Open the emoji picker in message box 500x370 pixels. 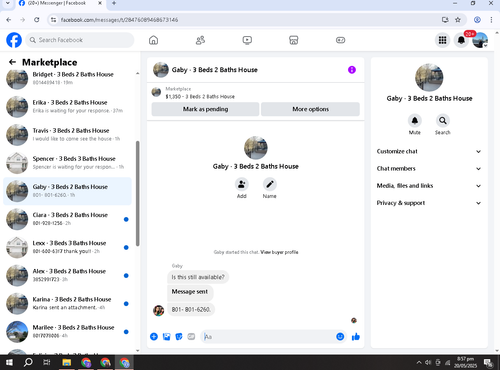(340, 337)
